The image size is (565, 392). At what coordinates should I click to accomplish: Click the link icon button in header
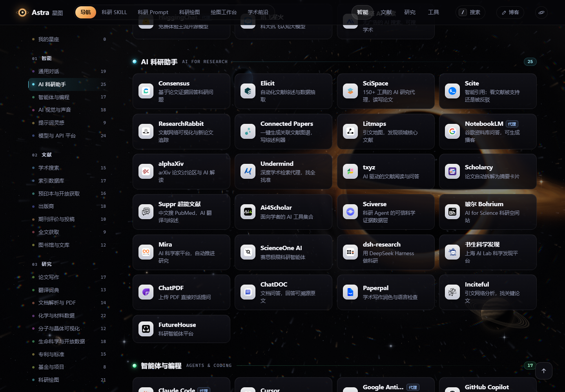coord(541,13)
